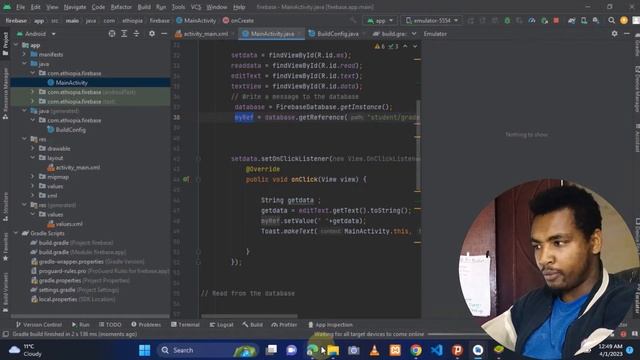640x360 pixels.
Task: Open Project panel gear options
Action: (152, 34)
